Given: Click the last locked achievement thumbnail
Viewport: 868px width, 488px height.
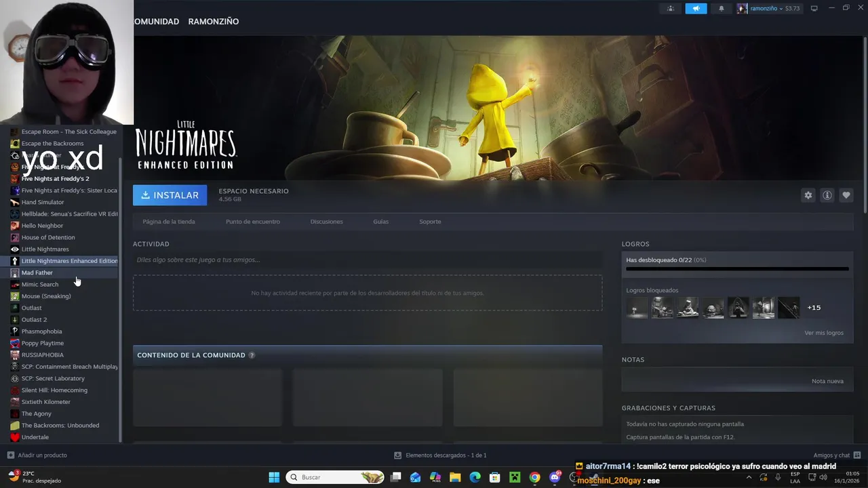Looking at the screenshot, I should [789, 308].
